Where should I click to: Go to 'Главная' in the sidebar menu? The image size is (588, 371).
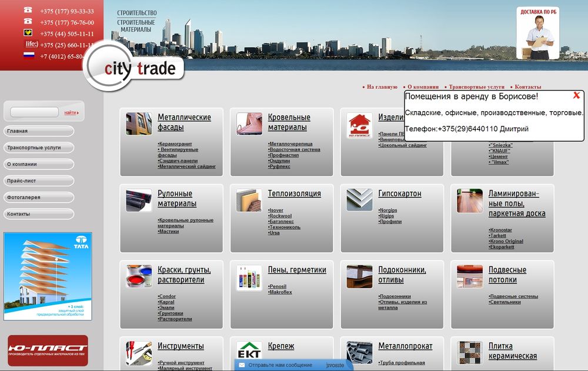click(x=39, y=131)
